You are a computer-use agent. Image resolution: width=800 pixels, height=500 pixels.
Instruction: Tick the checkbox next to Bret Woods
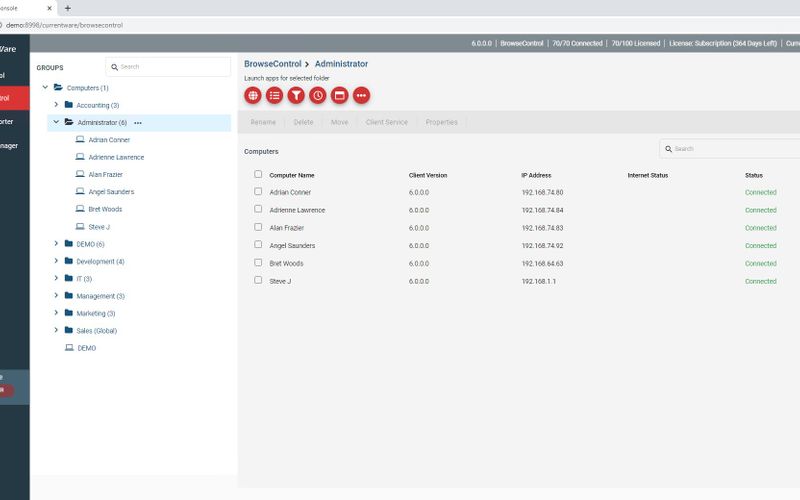pyautogui.click(x=258, y=263)
